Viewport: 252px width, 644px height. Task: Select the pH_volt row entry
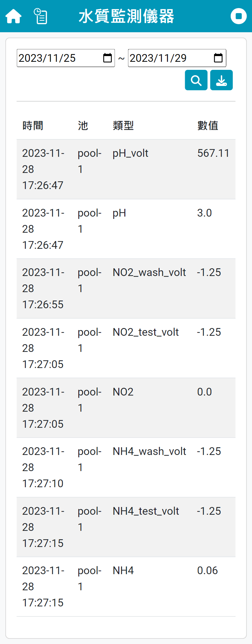(x=130, y=153)
